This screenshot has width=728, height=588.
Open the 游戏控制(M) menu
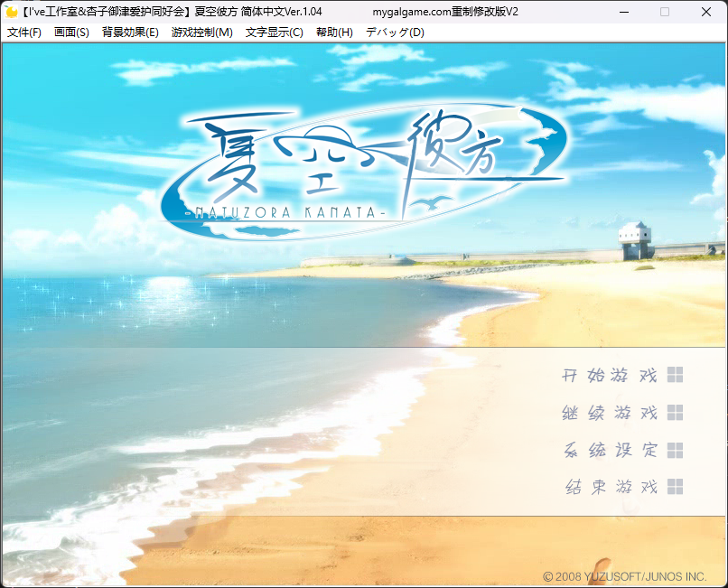(x=202, y=33)
